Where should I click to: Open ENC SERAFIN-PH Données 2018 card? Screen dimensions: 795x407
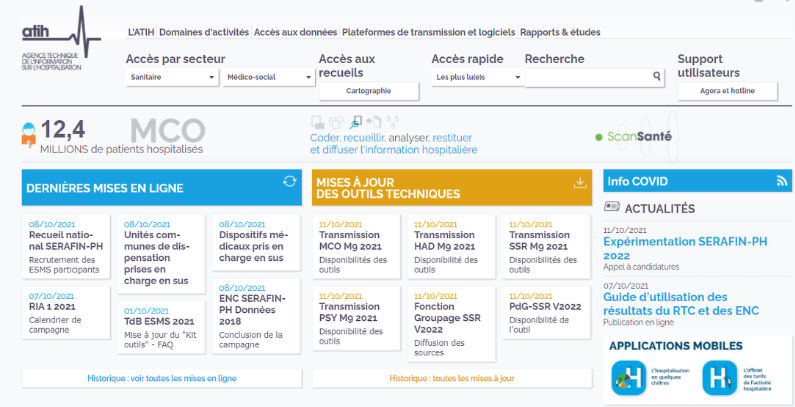click(x=256, y=316)
